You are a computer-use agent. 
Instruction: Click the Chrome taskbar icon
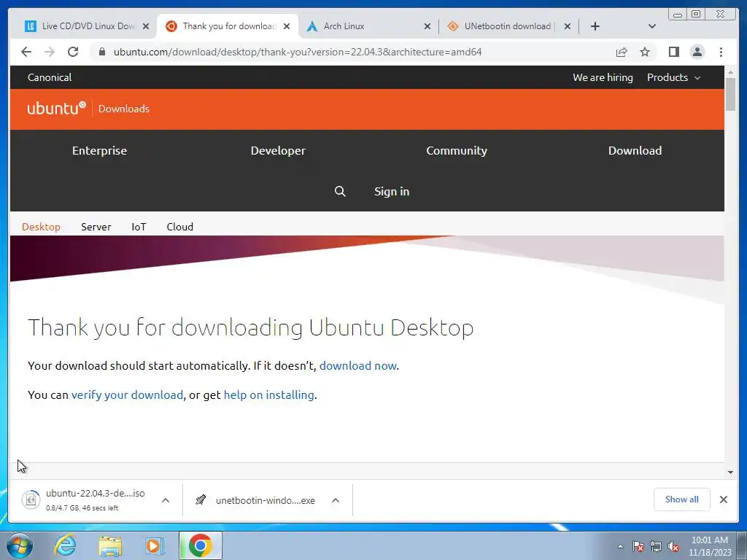(x=201, y=545)
